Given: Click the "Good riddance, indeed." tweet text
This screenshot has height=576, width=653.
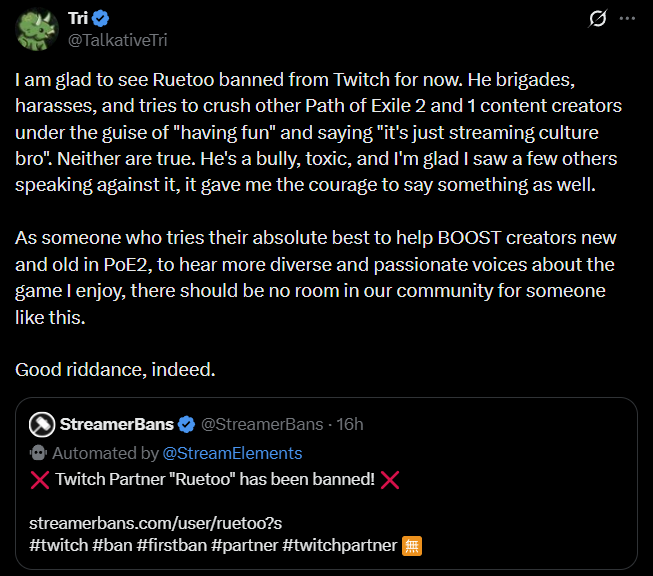Looking at the screenshot, I should pos(116,370).
